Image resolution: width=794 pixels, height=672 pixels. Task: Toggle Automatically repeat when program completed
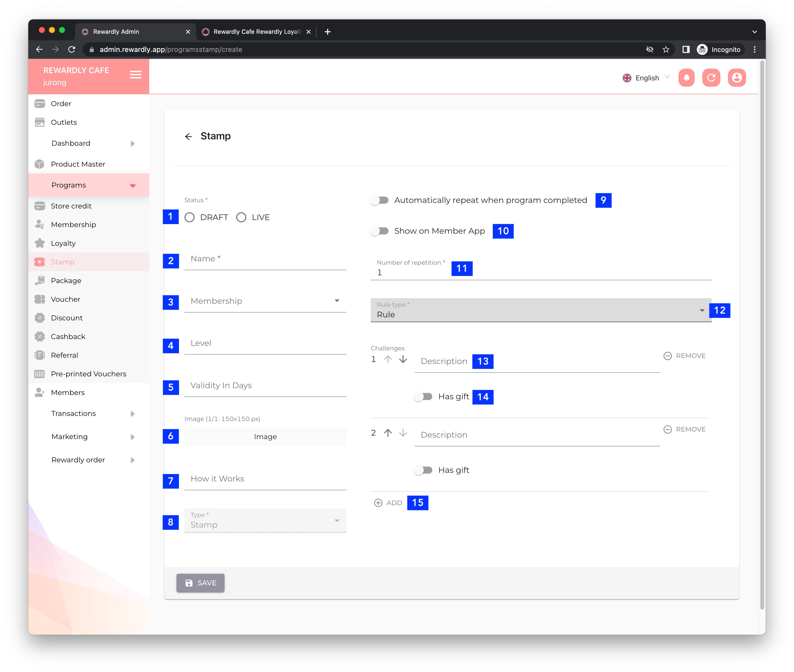(x=379, y=200)
